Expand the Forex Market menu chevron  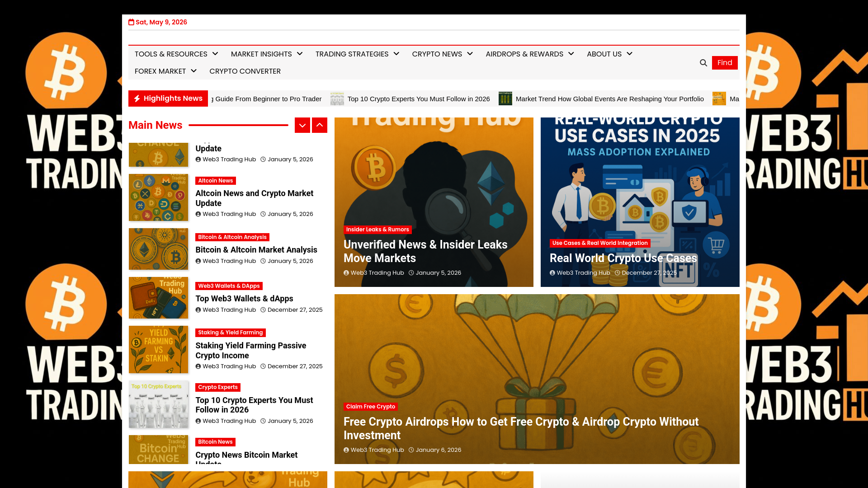coord(193,71)
